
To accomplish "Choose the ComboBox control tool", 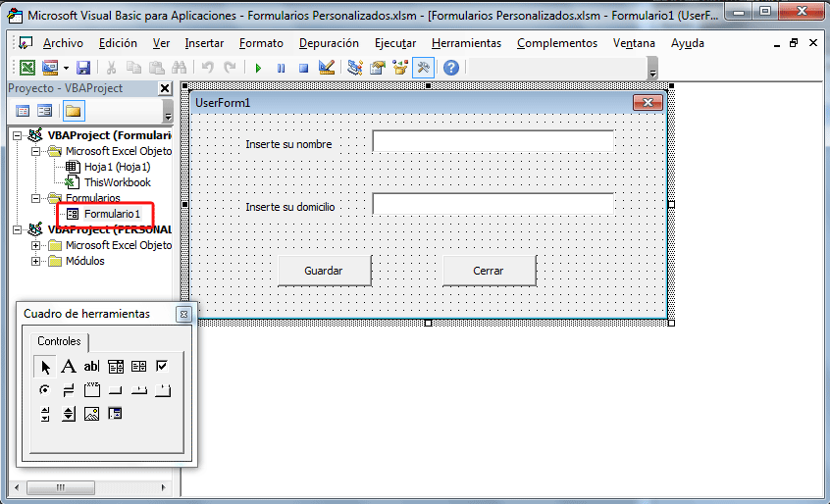I will 116,367.
